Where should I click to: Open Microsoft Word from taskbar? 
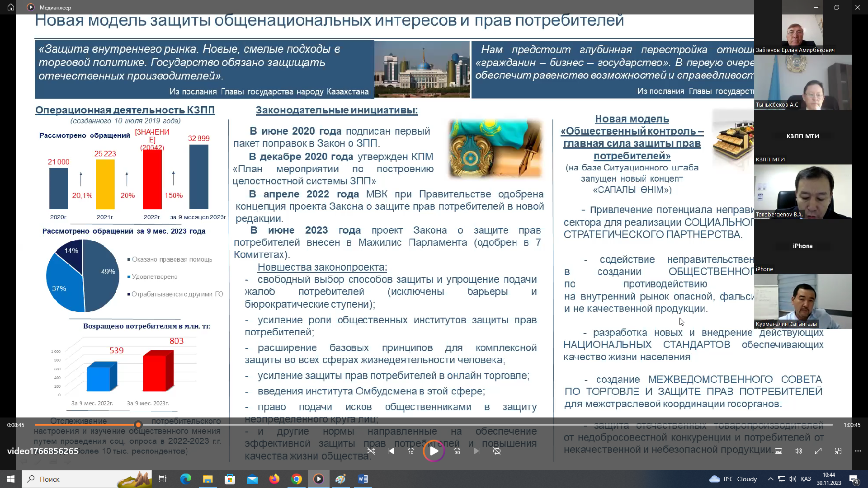coord(363,479)
